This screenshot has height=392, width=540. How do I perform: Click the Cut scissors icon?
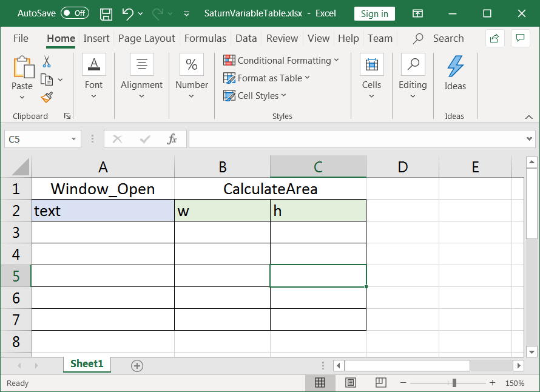(x=47, y=62)
